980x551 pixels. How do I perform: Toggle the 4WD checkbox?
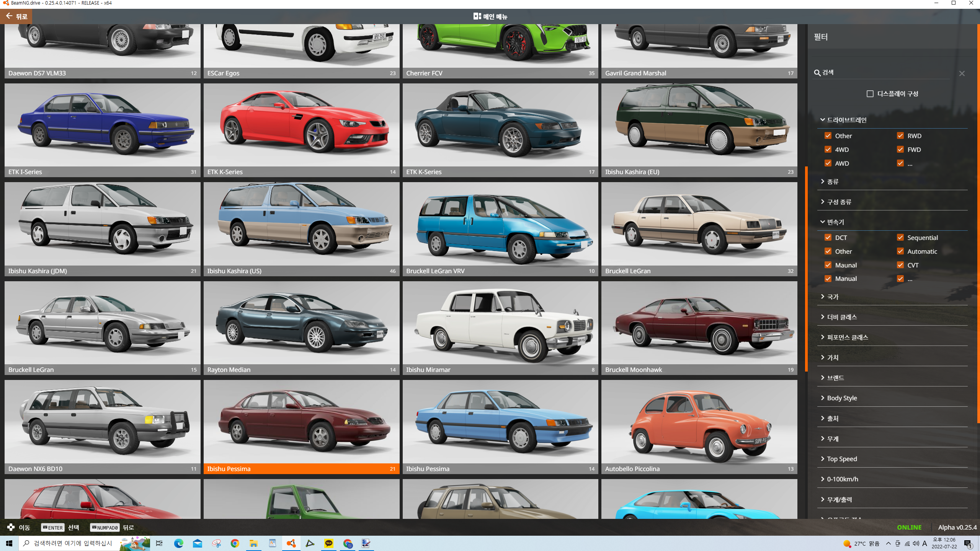tap(828, 150)
